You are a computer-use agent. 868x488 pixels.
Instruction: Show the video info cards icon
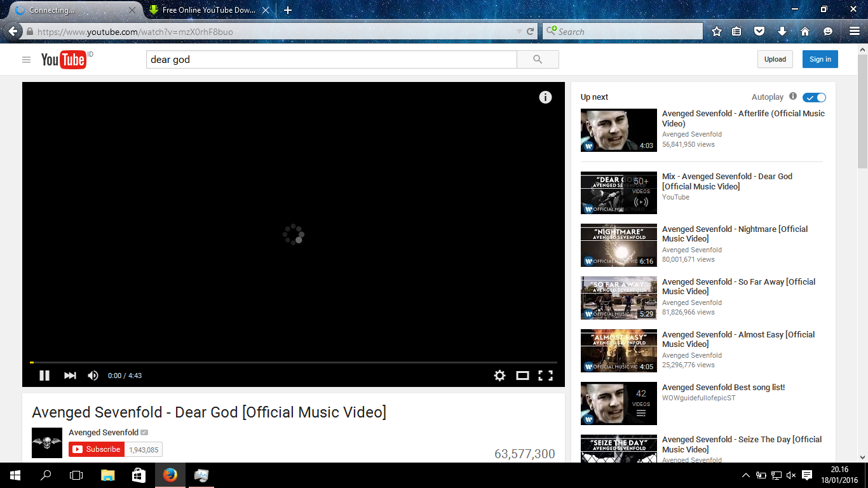coord(545,97)
